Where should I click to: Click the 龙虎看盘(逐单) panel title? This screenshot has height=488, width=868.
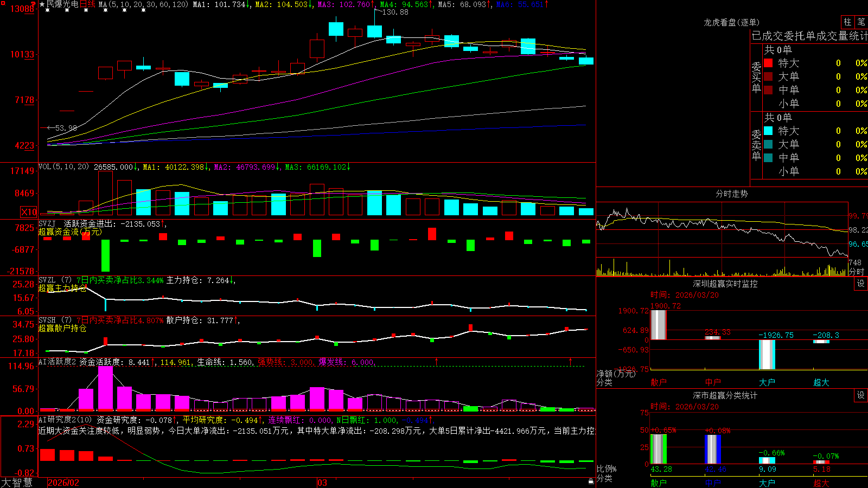(x=731, y=22)
